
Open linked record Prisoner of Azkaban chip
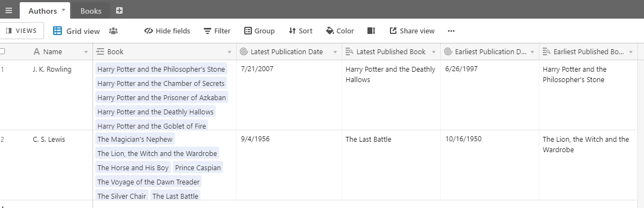[x=162, y=97]
